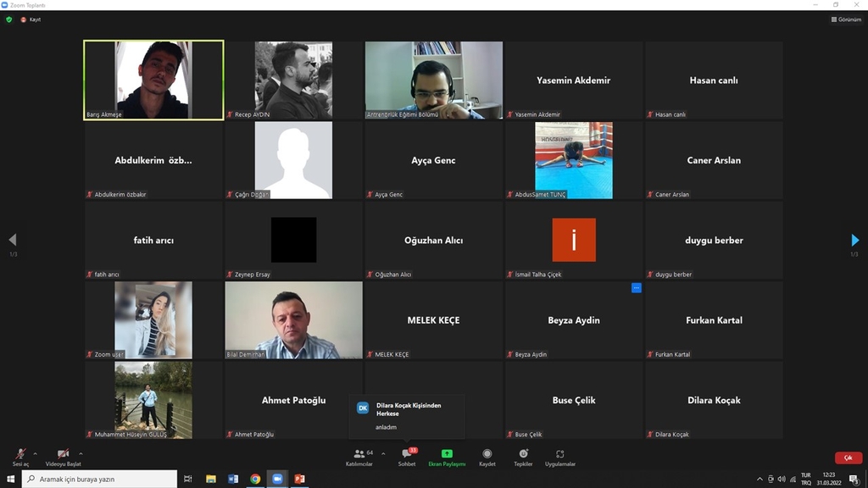Click the Windows search box

click(x=100, y=479)
